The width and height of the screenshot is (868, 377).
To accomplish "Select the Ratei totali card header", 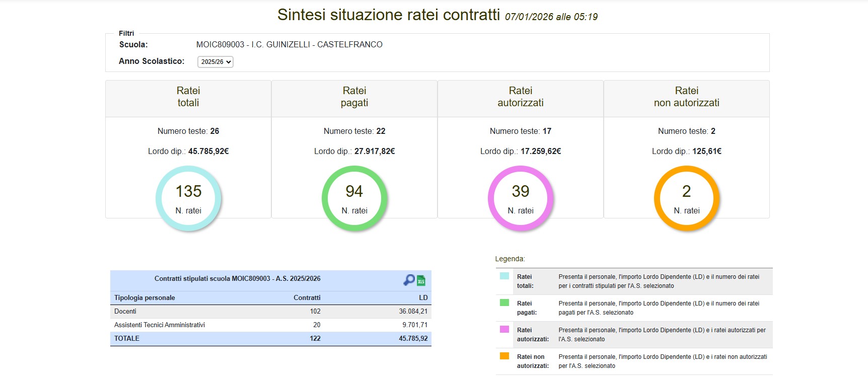I will pos(188,97).
